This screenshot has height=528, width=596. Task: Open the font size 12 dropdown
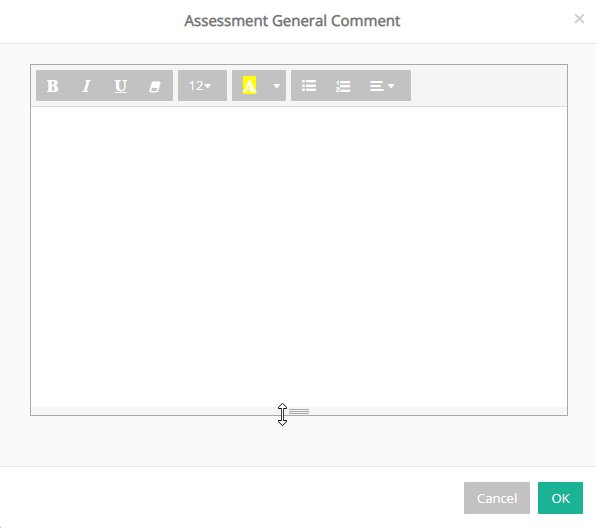click(202, 86)
